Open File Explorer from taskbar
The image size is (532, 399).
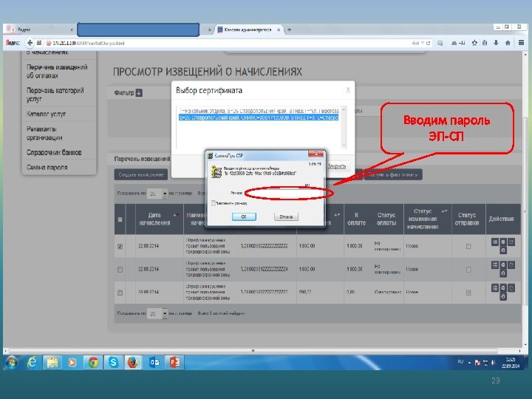52,363
